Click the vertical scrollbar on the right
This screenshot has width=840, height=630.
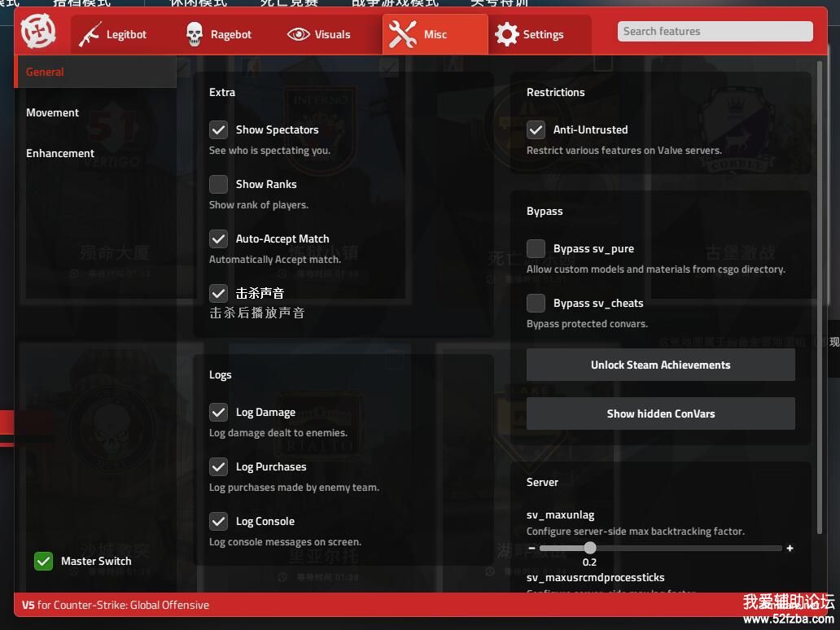[819, 297]
